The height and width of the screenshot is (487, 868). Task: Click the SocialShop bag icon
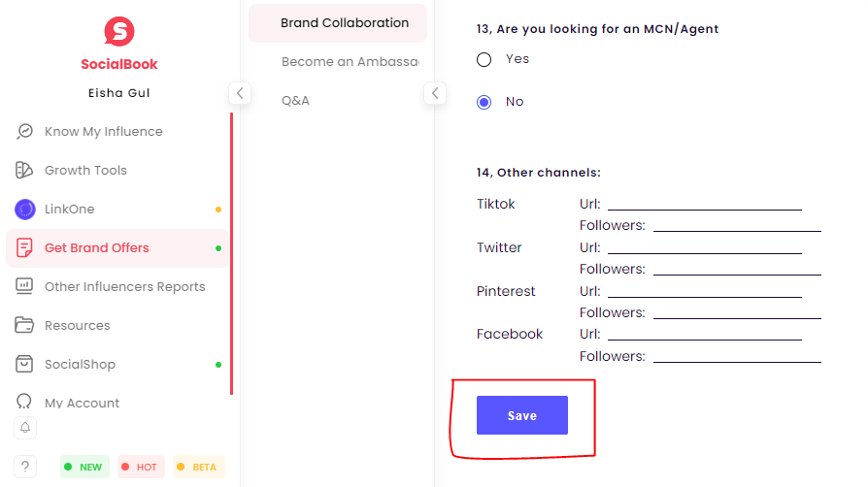tap(25, 365)
